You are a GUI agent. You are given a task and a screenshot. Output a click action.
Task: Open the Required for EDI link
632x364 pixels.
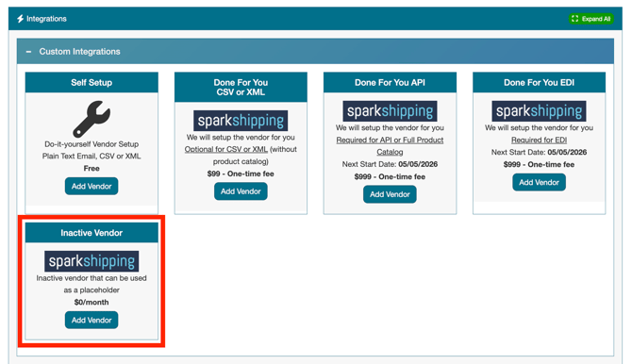pos(539,140)
